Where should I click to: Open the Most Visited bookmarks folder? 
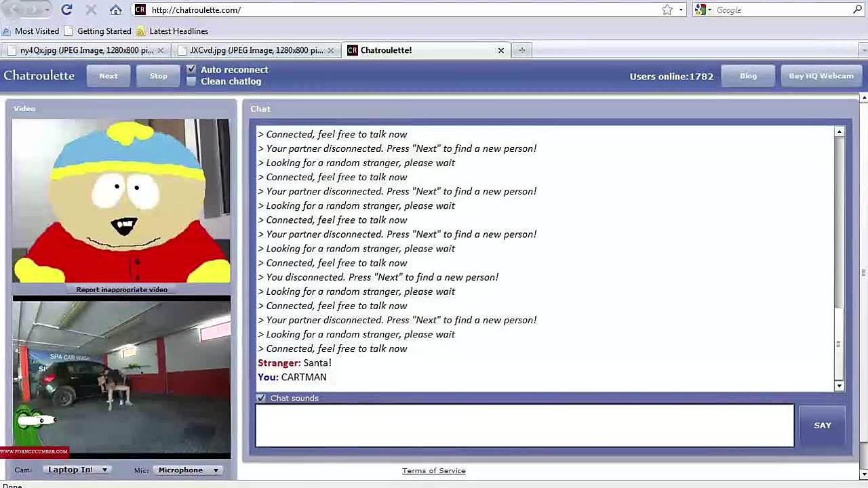pos(31,31)
